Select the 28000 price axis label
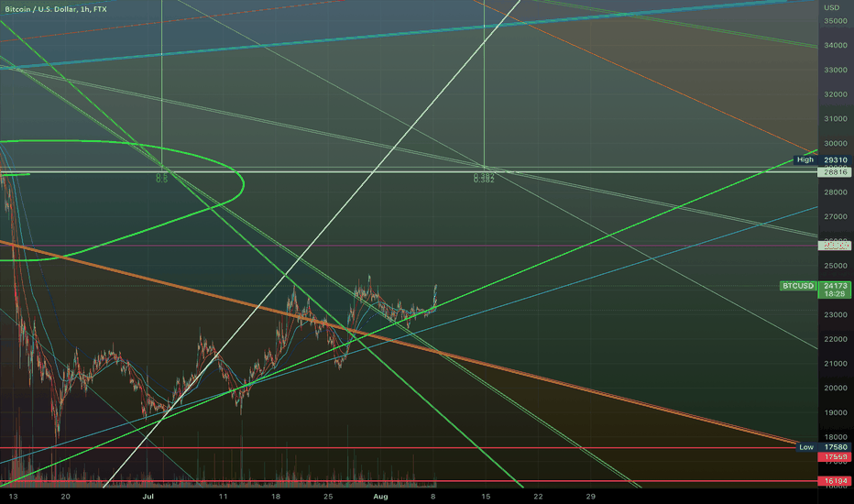This screenshot has height=504, width=854. click(x=835, y=192)
